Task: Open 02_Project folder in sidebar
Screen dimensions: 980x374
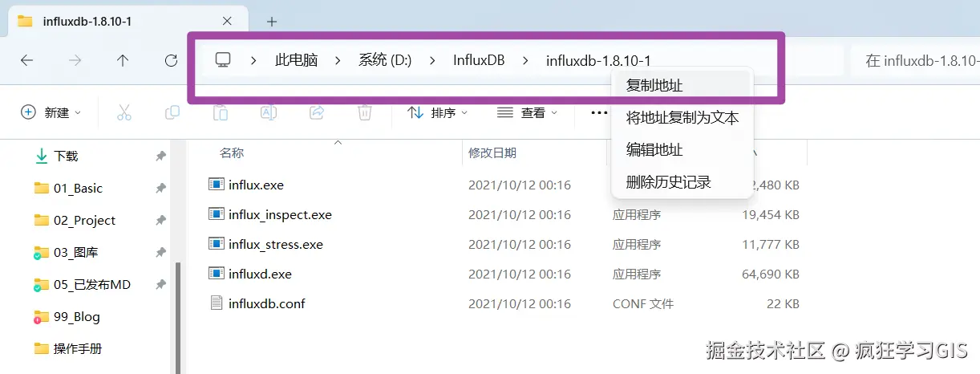Action: [x=84, y=220]
